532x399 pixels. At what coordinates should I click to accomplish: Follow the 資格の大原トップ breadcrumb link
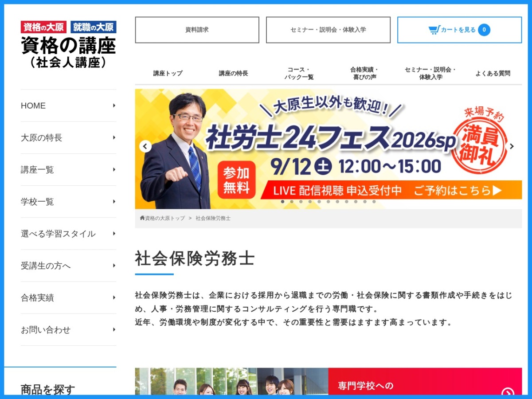click(x=165, y=218)
